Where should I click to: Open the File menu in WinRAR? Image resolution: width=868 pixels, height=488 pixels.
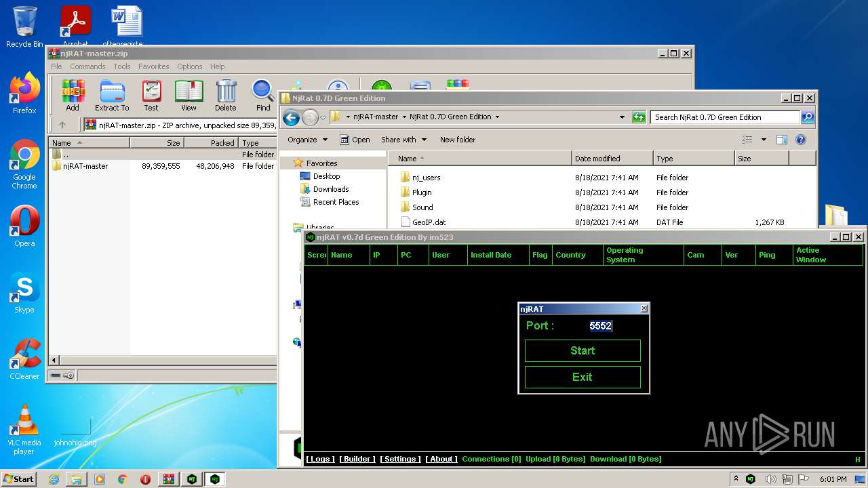coord(56,66)
